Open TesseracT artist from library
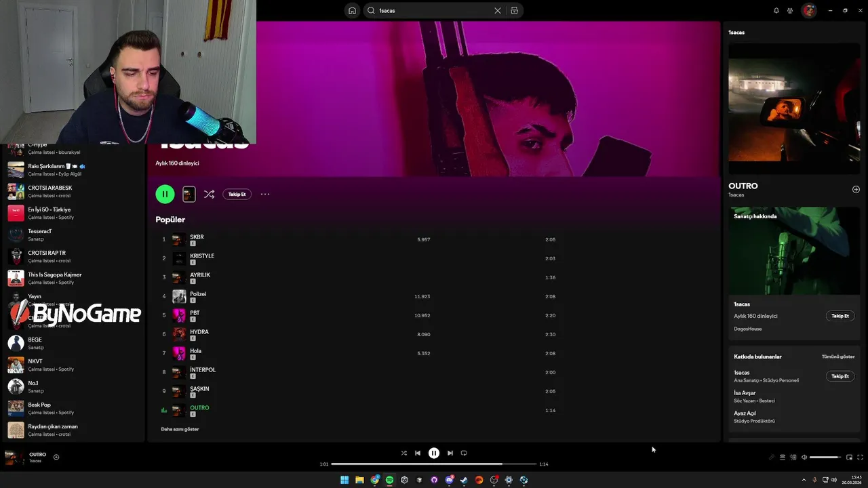This screenshot has height=488, width=868. point(73,235)
